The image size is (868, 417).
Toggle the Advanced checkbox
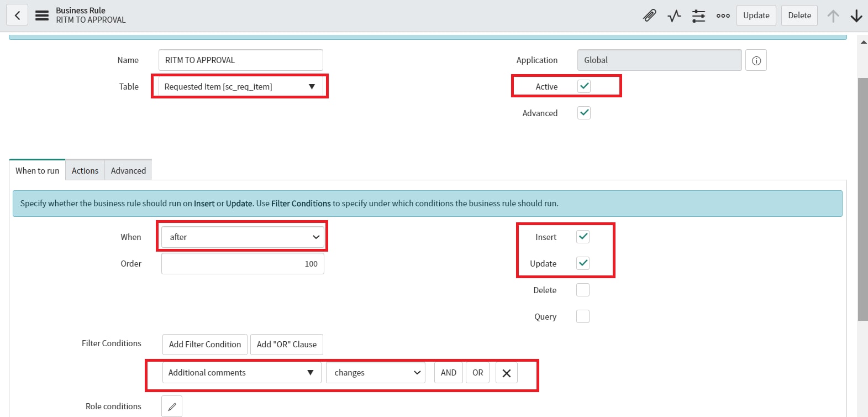click(584, 113)
